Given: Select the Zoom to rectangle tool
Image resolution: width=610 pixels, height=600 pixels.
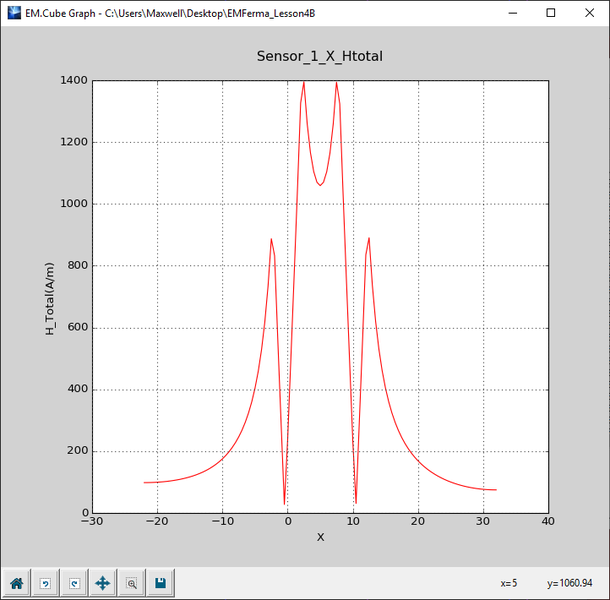Looking at the screenshot, I should click(131, 582).
